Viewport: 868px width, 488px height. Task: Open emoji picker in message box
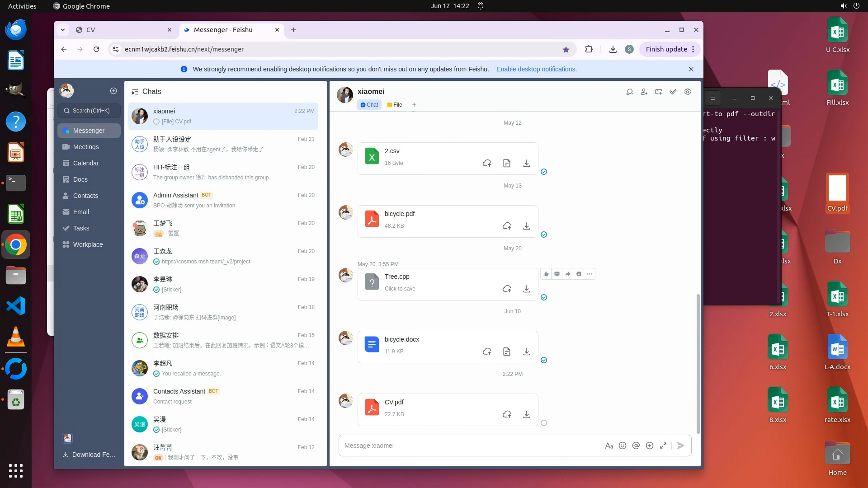pos(623,446)
